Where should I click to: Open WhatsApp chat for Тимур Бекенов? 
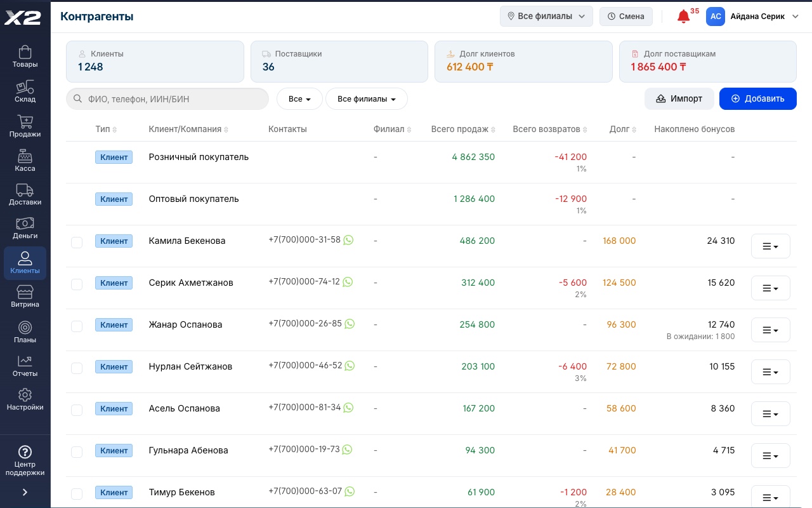350,491
